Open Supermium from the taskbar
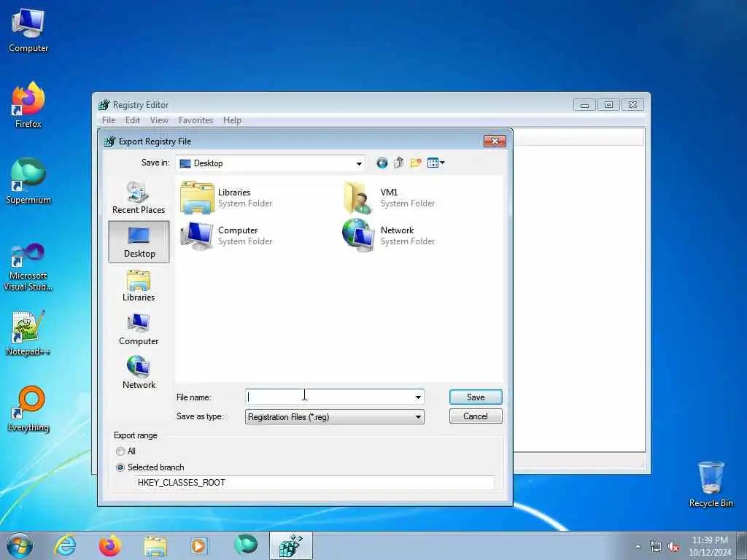 point(246,545)
